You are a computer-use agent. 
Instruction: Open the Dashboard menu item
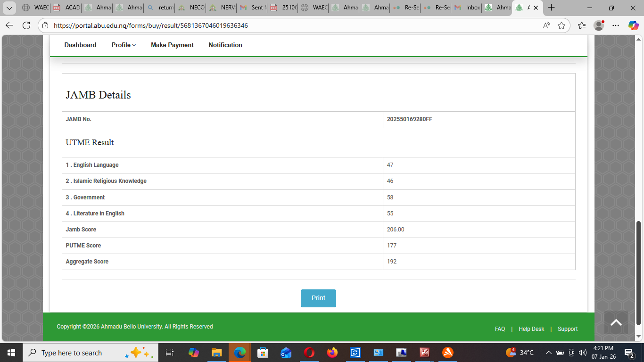click(x=80, y=45)
